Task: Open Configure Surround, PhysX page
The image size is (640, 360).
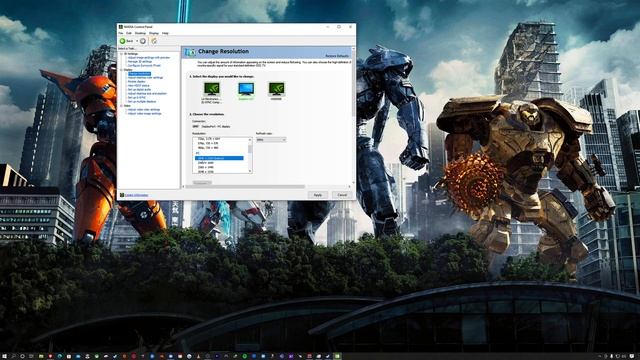Action: tap(144, 65)
